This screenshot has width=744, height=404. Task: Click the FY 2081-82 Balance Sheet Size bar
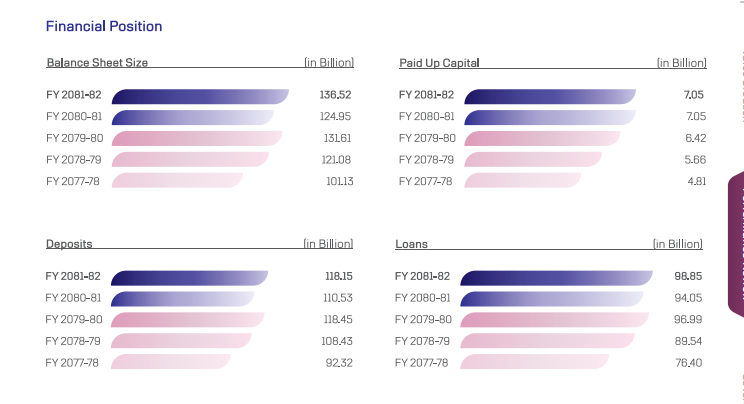tap(199, 96)
